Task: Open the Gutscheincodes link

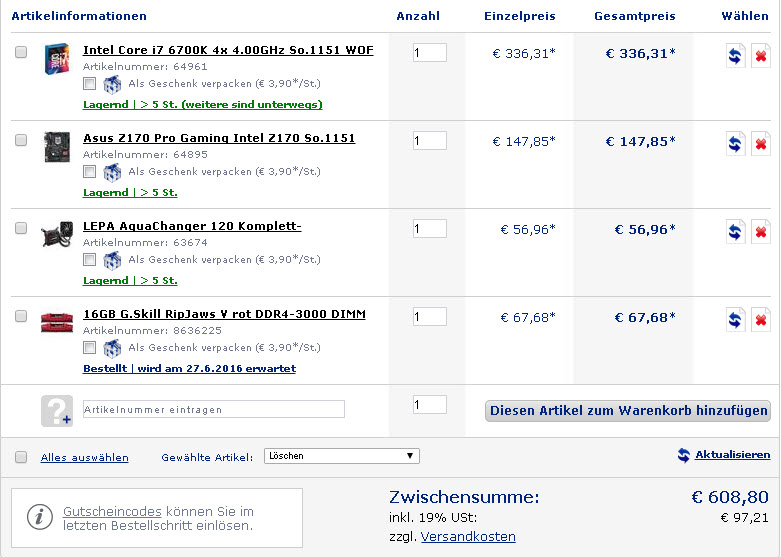Action: tap(112, 512)
